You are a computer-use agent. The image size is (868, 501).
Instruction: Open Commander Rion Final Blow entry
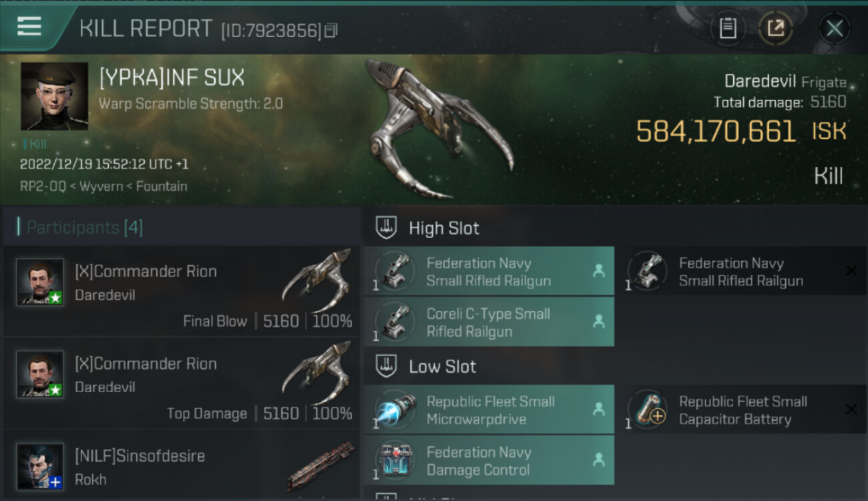point(181,292)
